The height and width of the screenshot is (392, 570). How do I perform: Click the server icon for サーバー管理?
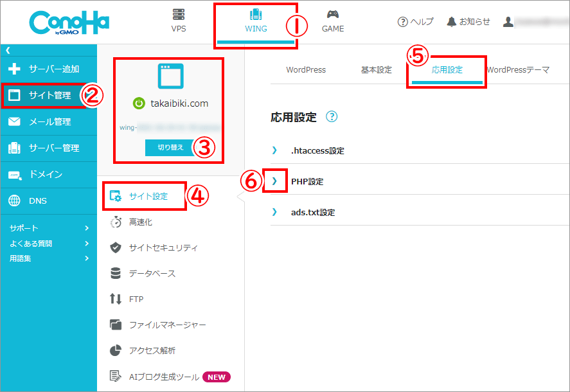point(14,148)
